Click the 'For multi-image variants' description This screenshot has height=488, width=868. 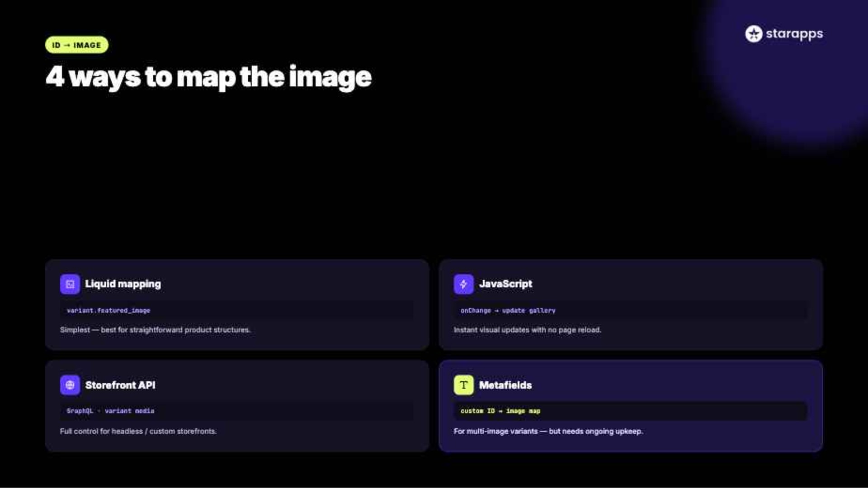548,431
